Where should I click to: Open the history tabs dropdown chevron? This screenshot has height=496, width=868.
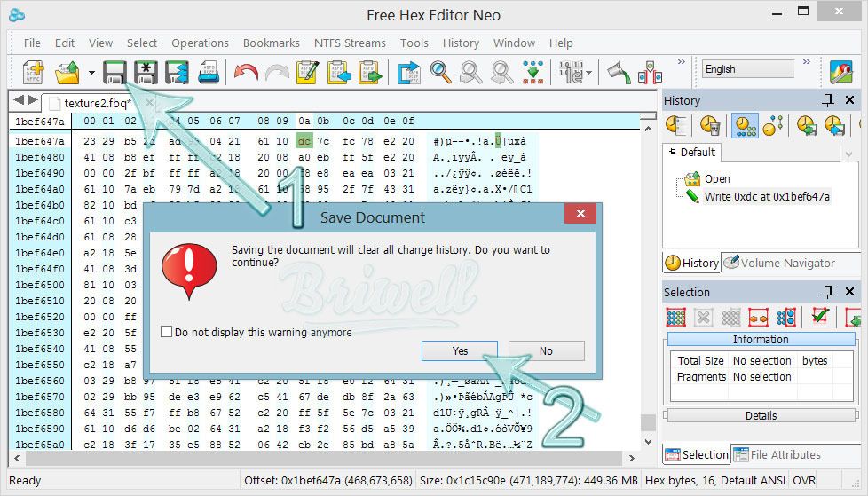pos(848,154)
